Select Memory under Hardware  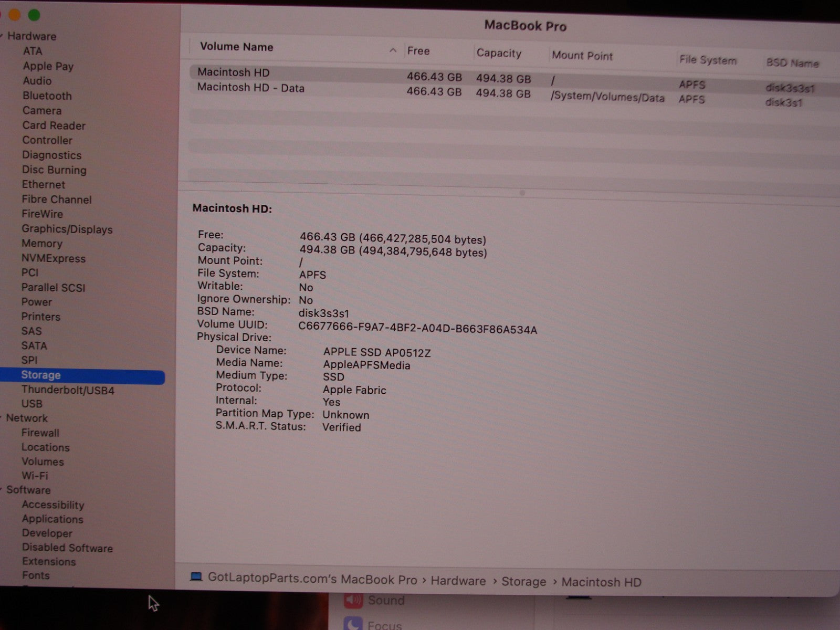pyautogui.click(x=42, y=244)
